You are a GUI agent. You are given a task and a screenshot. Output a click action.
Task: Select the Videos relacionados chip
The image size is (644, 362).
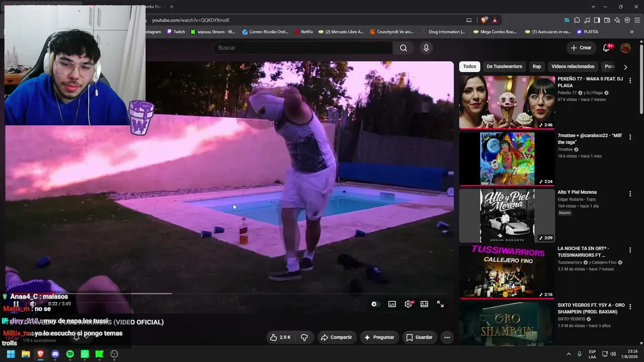click(573, 66)
